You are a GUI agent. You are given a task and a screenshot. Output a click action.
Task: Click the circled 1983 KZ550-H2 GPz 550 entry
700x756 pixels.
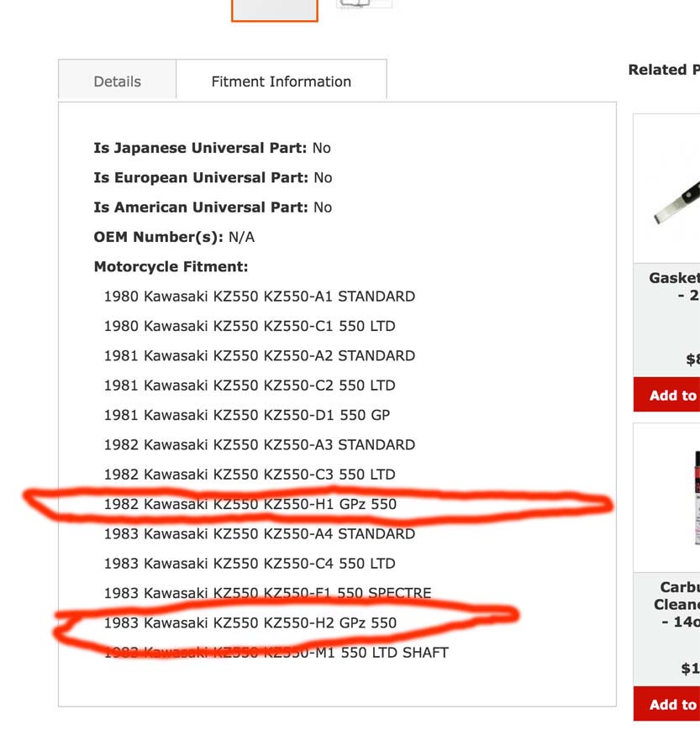250,622
